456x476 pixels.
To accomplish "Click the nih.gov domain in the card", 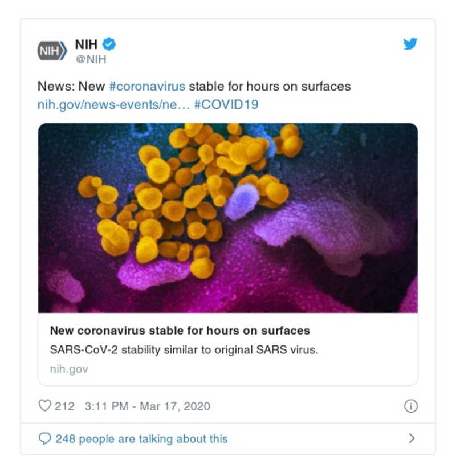I will pyautogui.click(x=68, y=369).
